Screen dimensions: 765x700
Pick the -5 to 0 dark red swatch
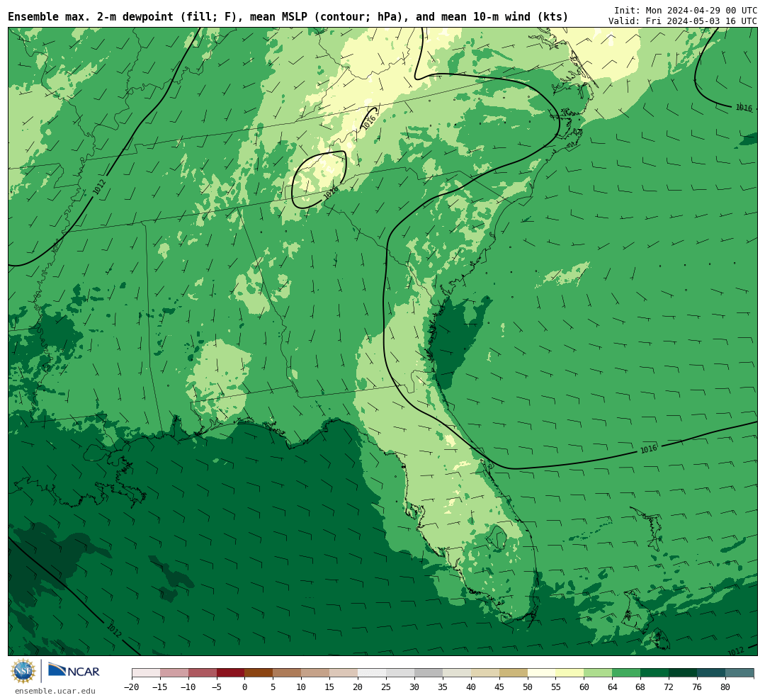(x=231, y=673)
